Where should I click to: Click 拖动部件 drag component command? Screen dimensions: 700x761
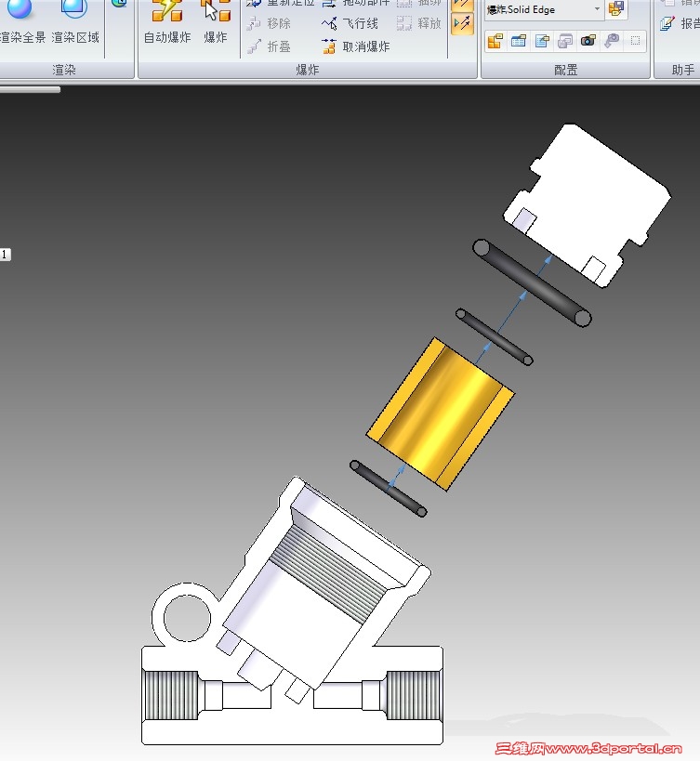point(356,3)
